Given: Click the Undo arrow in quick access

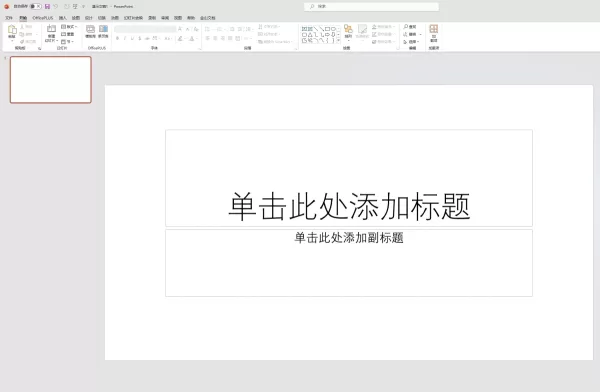Looking at the screenshot, I should tap(56, 7).
